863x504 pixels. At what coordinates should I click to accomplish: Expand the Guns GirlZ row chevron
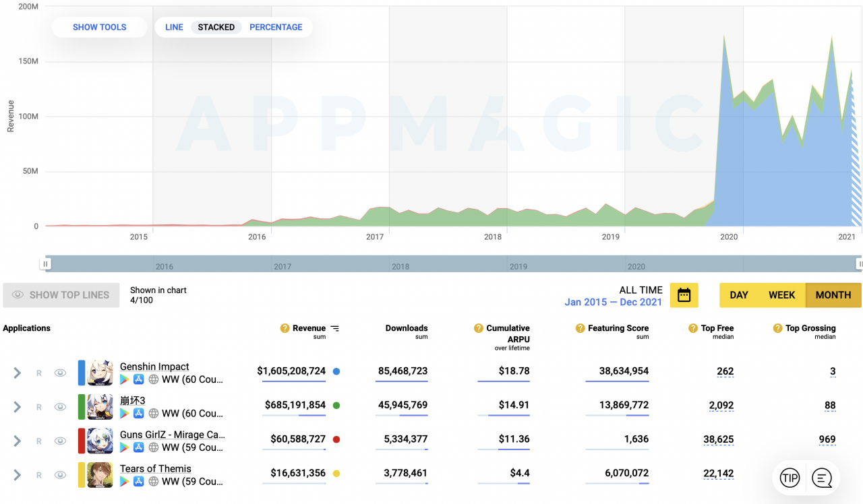[18, 441]
